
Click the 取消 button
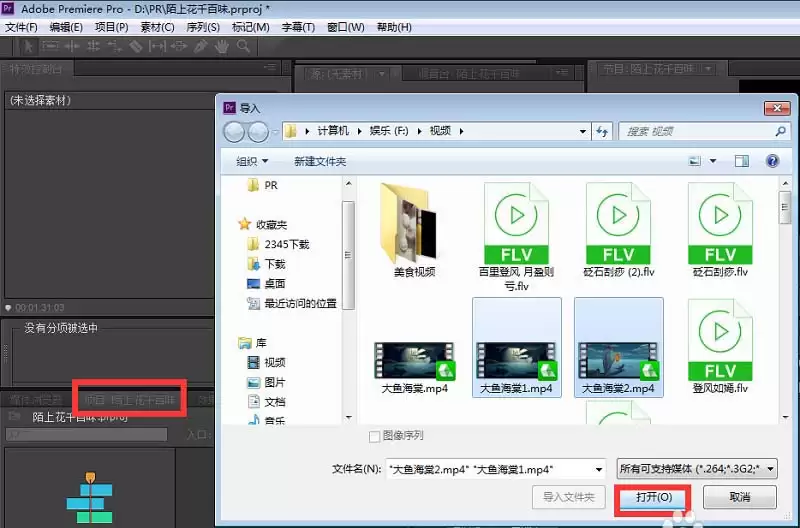coord(739,497)
